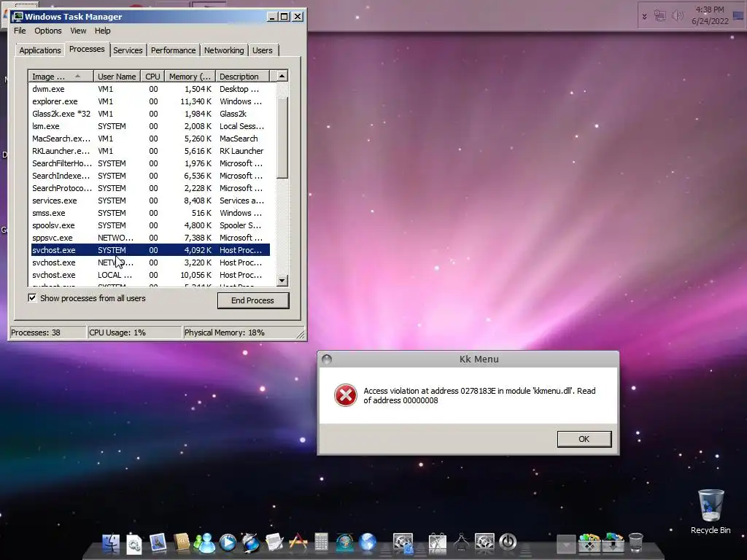Open the notepad with pen icon in dock
This screenshot has width=747, height=560.
[x=275, y=542]
